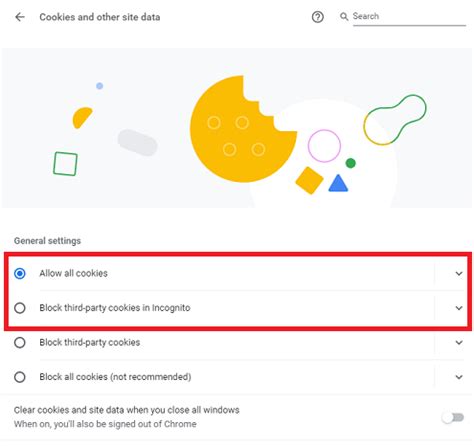The width and height of the screenshot is (474, 447).
Task: Click the large yellow cookie illustration
Action: pos(243,129)
